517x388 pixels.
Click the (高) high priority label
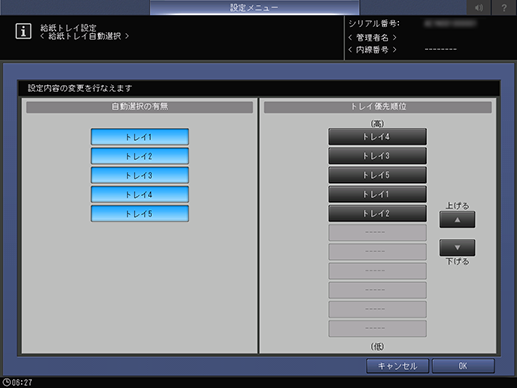point(377,124)
